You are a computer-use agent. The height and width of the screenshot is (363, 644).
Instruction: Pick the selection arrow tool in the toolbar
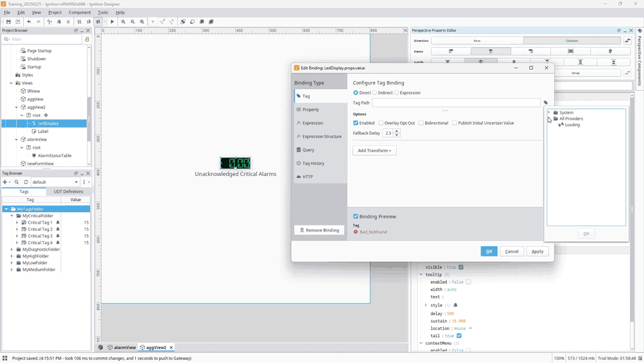[x=153, y=22]
